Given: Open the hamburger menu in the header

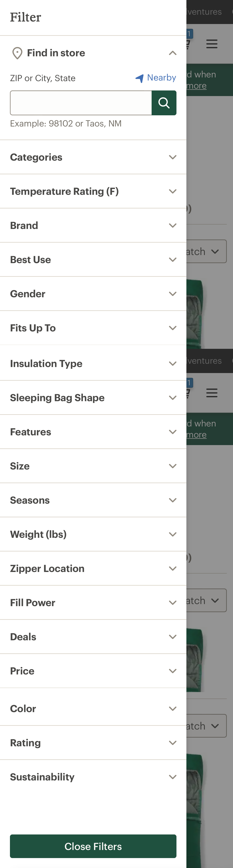Looking at the screenshot, I should coord(212,44).
